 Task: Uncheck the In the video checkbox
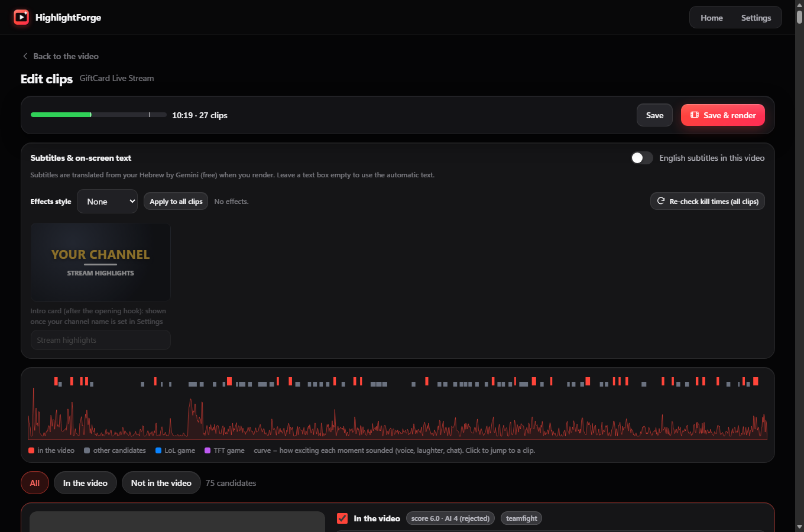(342, 518)
